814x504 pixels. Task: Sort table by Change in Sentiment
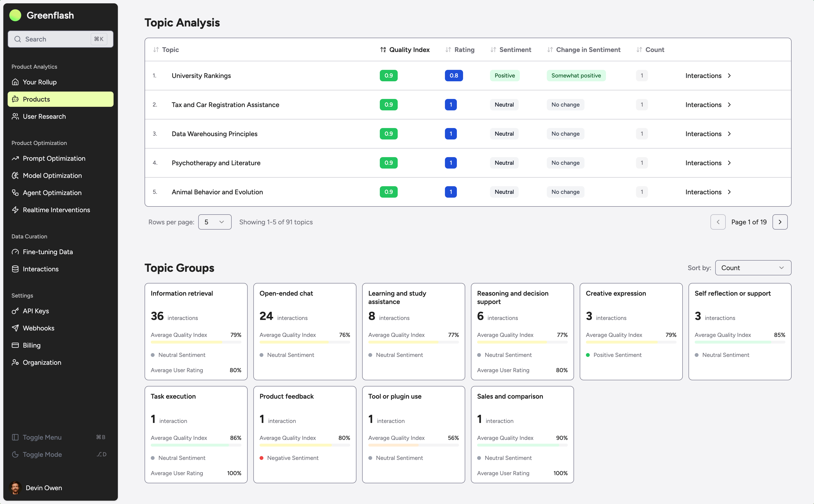584,50
